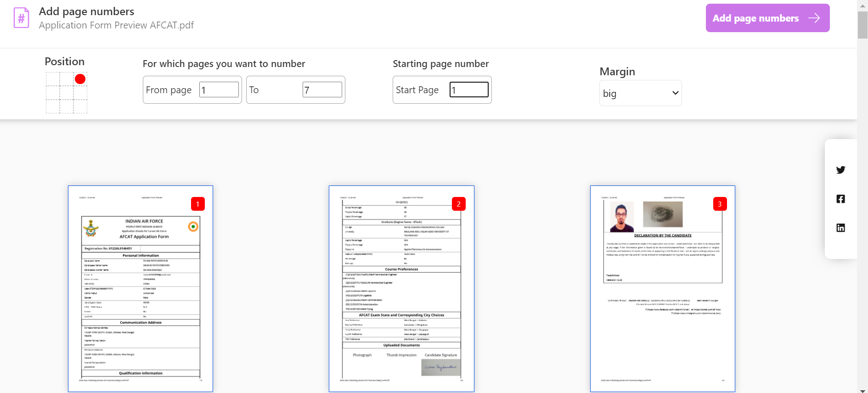Click the red top-right position dot

pyautogui.click(x=80, y=79)
